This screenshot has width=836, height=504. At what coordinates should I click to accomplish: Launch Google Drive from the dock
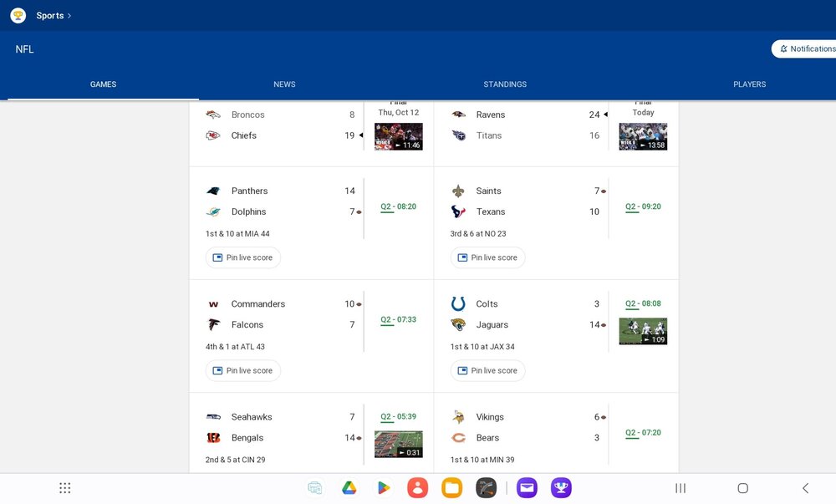[349, 488]
